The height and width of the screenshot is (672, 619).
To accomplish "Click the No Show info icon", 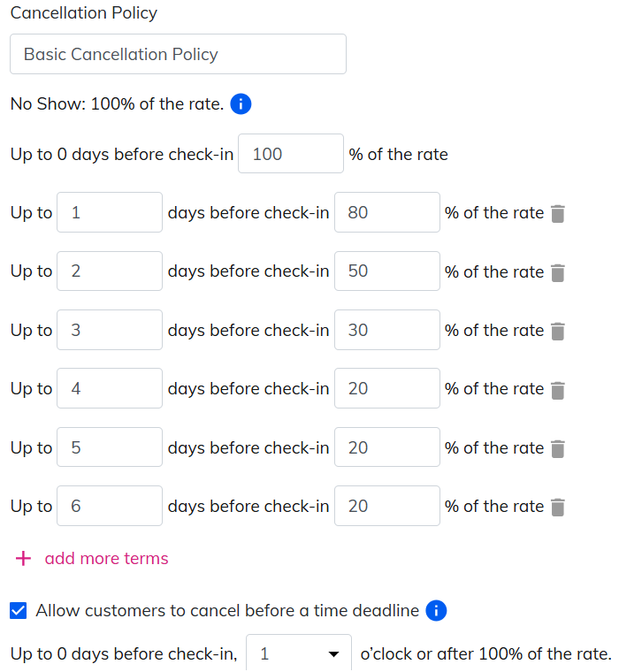I will pyautogui.click(x=241, y=104).
